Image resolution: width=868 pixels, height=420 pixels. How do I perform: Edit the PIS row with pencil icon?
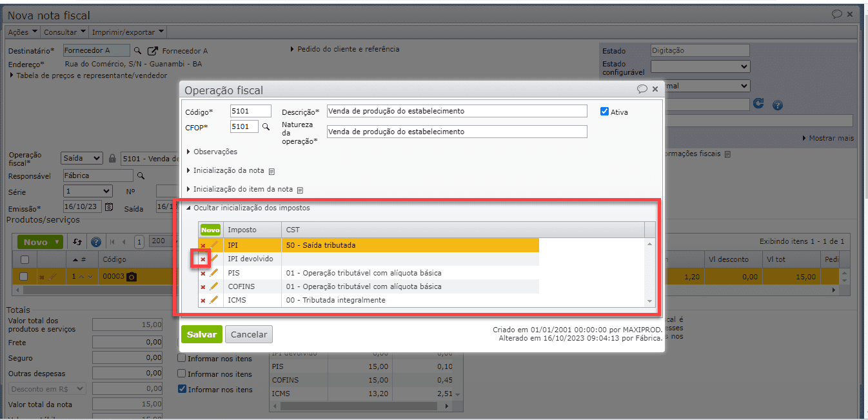point(214,273)
